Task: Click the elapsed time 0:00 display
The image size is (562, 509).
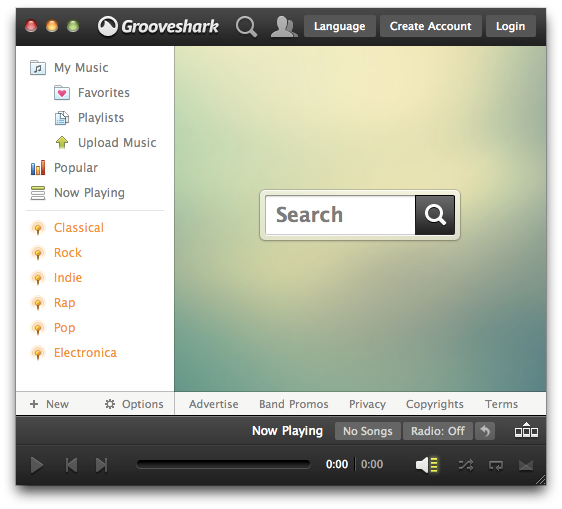Action: click(337, 465)
